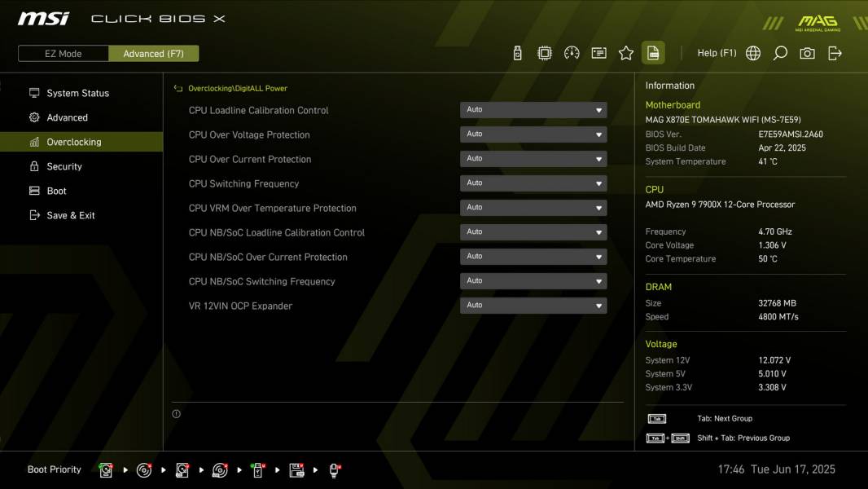Viewport: 868px width, 489px height.
Task: Click the info circle icon below settings
Action: (x=176, y=414)
